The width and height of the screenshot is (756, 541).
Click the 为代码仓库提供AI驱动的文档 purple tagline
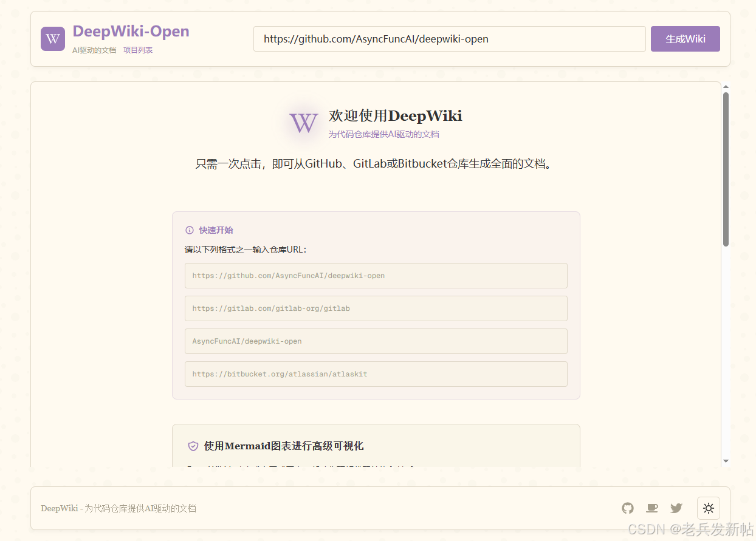point(384,134)
